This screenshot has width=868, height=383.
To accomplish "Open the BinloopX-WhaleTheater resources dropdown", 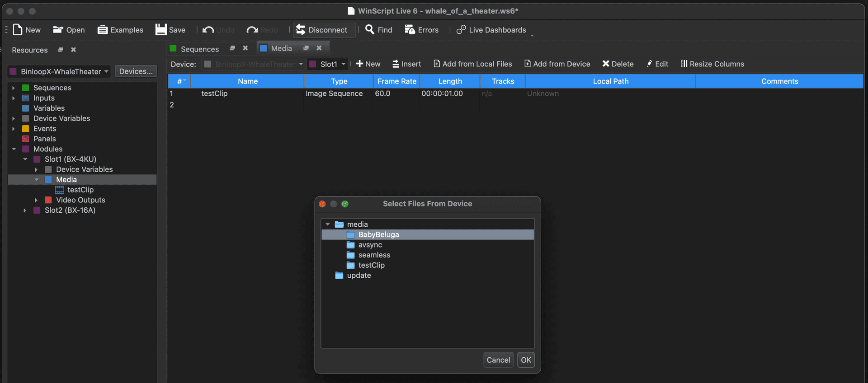I will [x=59, y=71].
